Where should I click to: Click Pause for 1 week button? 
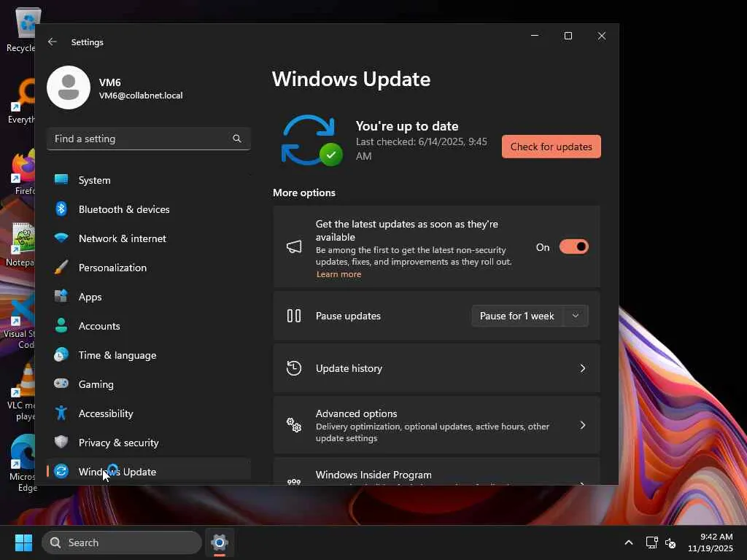tap(517, 316)
